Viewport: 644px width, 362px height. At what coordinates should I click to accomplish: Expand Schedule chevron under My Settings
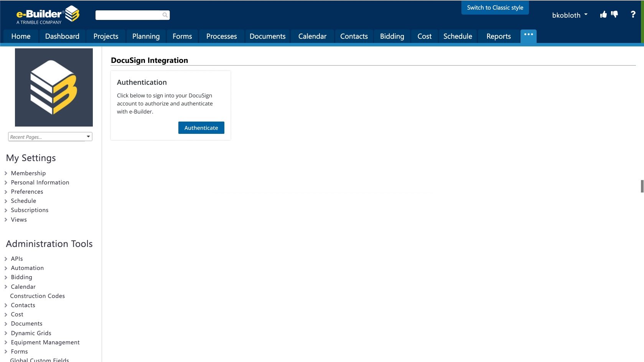pyautogui.click(x=6, y=201)
